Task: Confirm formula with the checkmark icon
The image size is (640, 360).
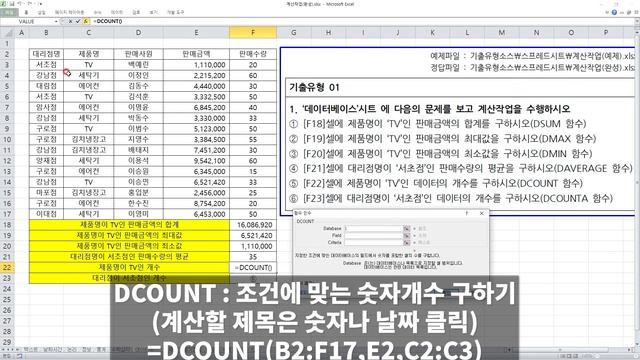Action: click(x=78, y=21)
